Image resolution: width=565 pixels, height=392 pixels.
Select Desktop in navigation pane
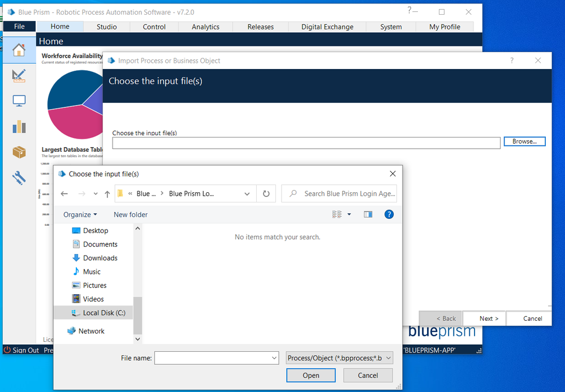pos(96,231)
